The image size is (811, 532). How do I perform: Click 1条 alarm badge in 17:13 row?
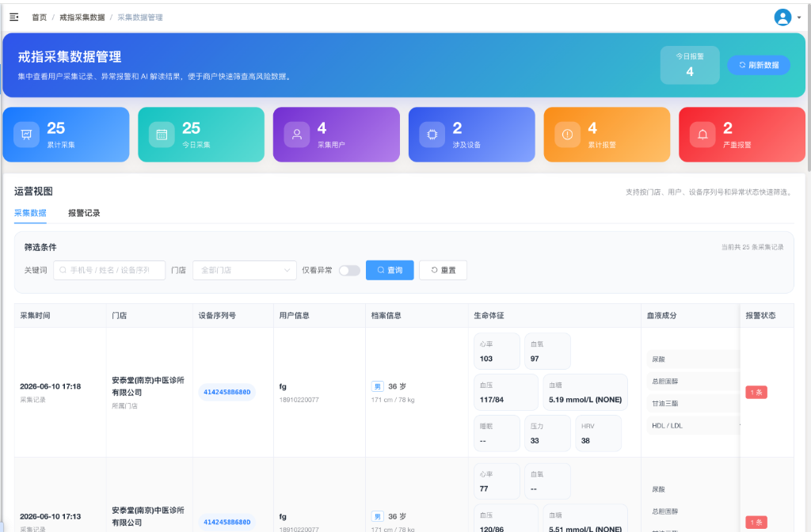[x=756, y=522]
